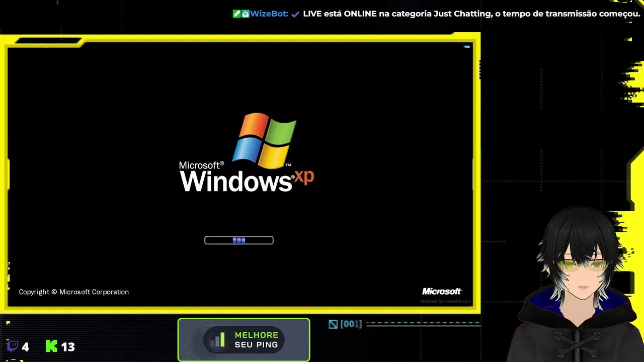644x362 pixels.
Task: Click the LIVE está ONLINE chat message
Action: click(471, 14)
